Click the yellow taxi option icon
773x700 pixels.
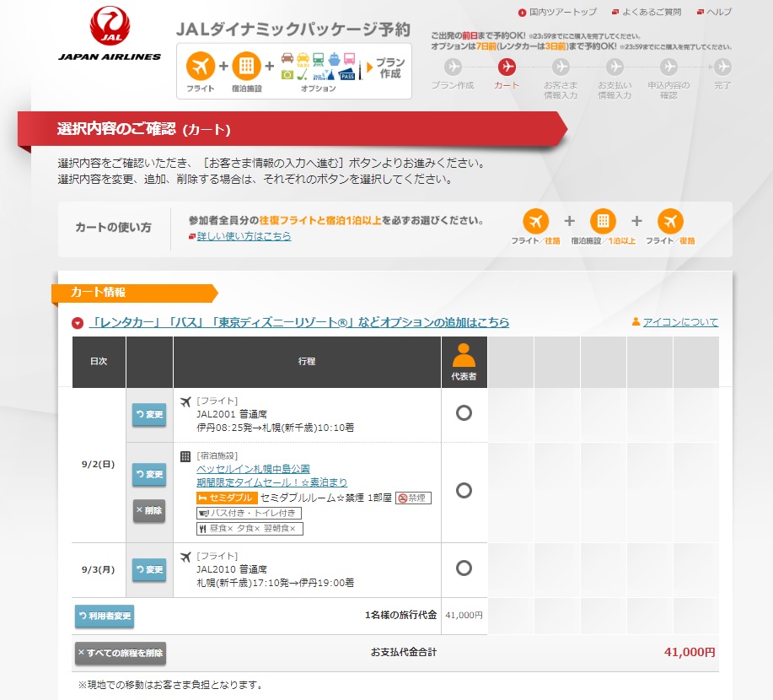point(303,59)
